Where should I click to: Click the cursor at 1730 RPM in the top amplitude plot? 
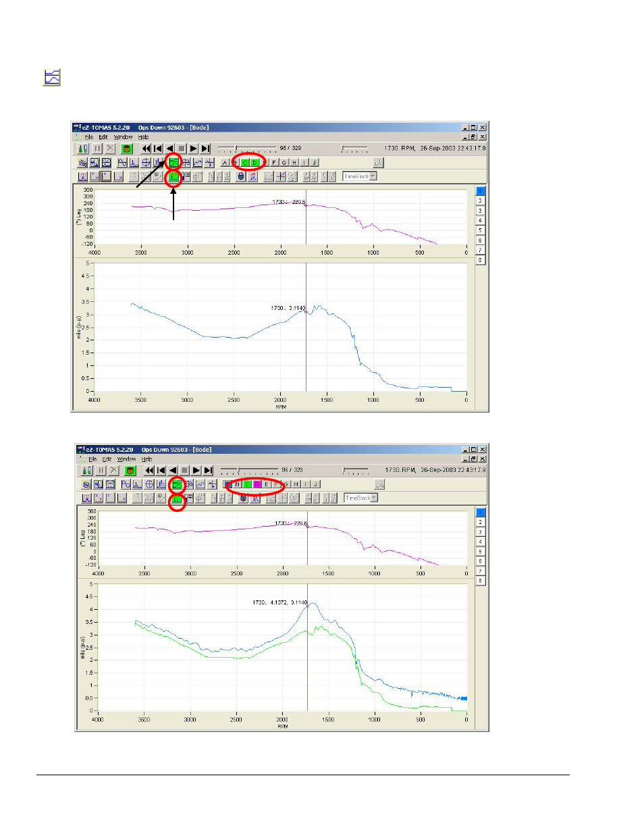(306, 312)
